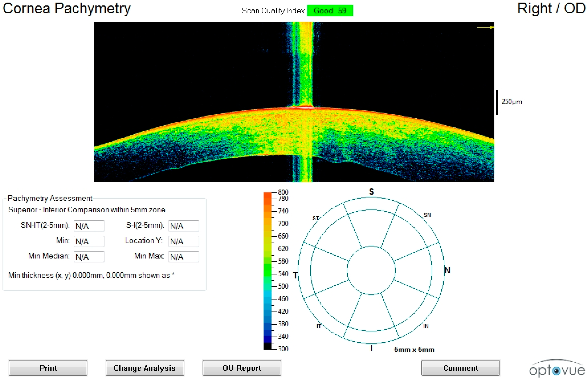588x380 pixels.
Task: Open the OU Report view
Action: 241,368
